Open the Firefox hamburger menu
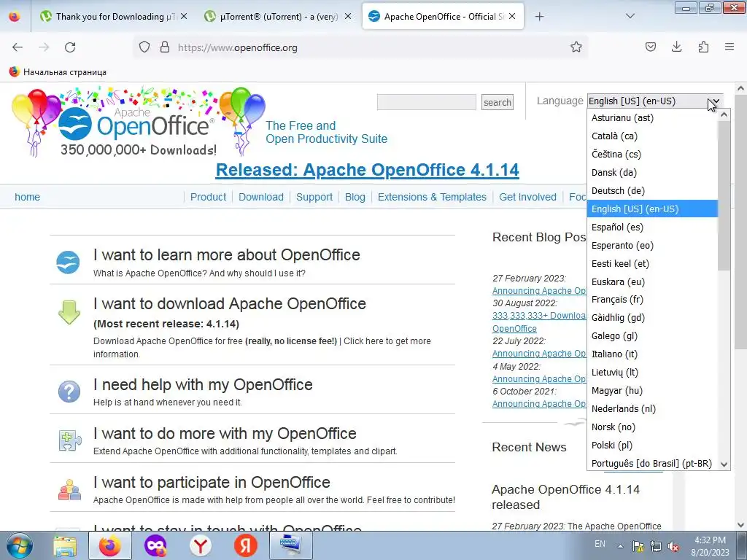This screenshot has width=747, height=560. [729, 47]
